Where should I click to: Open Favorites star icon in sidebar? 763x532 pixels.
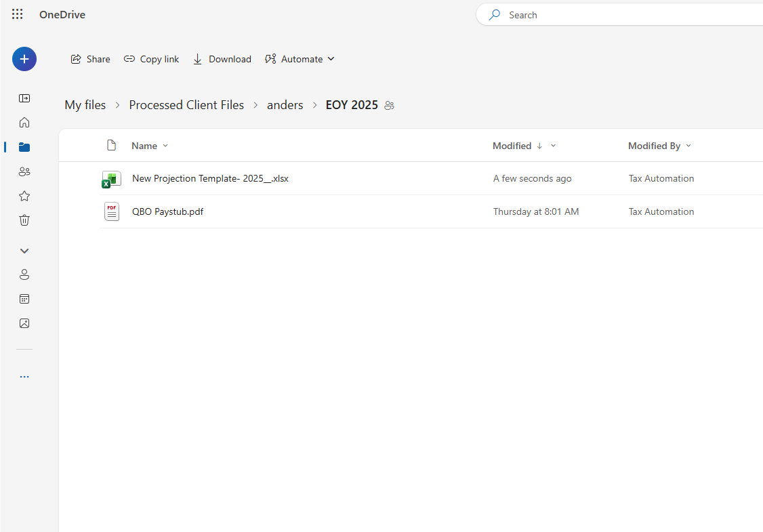click(x=24, y=196)
